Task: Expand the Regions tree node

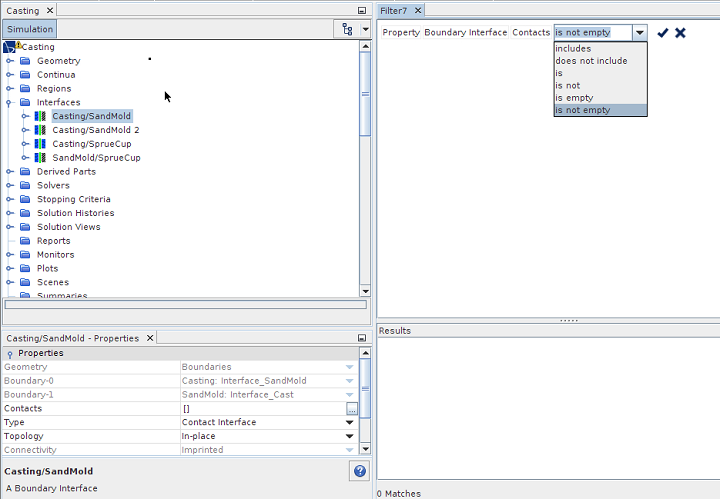Action: [10, 89]
